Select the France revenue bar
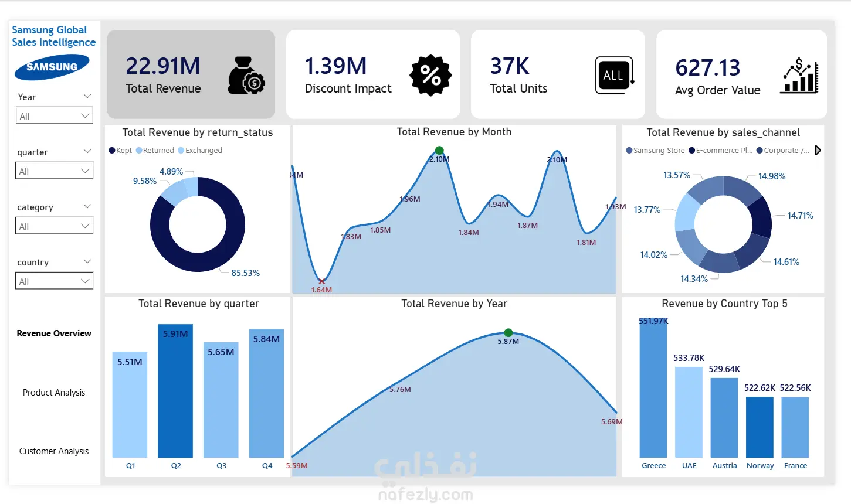The width and height of the screenshot is (851, 504). point(795,427)
